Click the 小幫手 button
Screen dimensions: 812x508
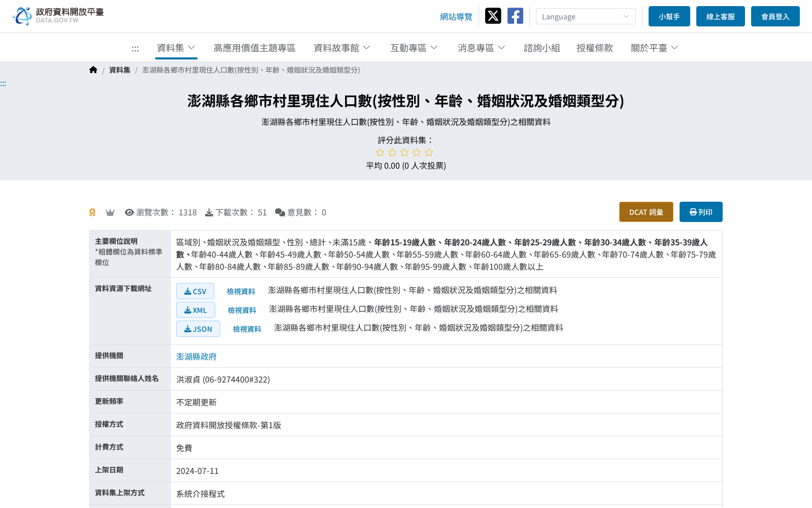(669, 16)
